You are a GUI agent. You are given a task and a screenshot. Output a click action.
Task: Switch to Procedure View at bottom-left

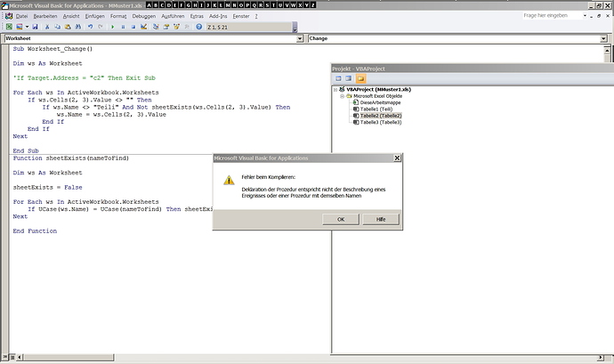click(5, 357)
